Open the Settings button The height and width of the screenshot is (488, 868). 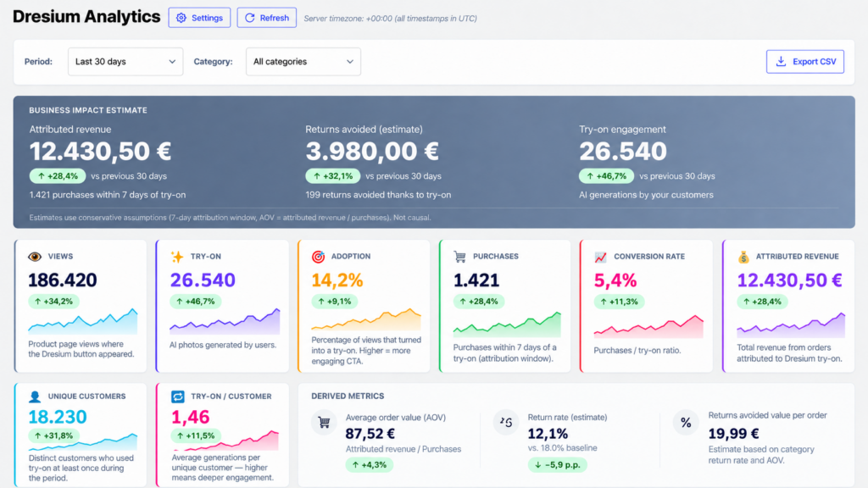pyautogui.click(x=199, y=18)
